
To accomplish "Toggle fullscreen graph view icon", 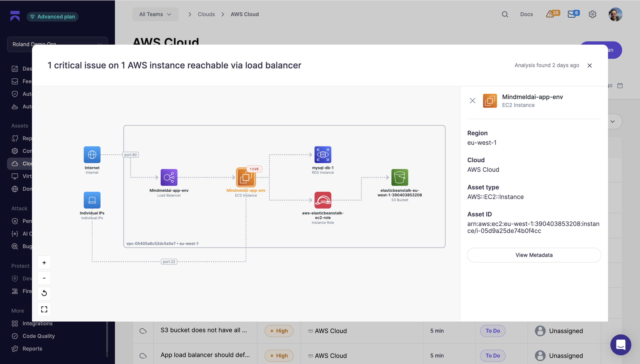I will coord(44,309).
